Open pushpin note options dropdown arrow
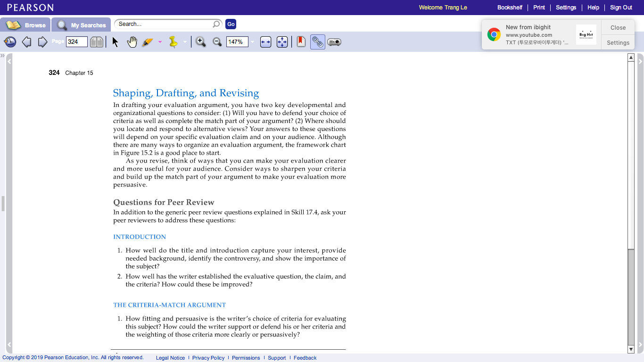644x362 pixels. point(185,42)
